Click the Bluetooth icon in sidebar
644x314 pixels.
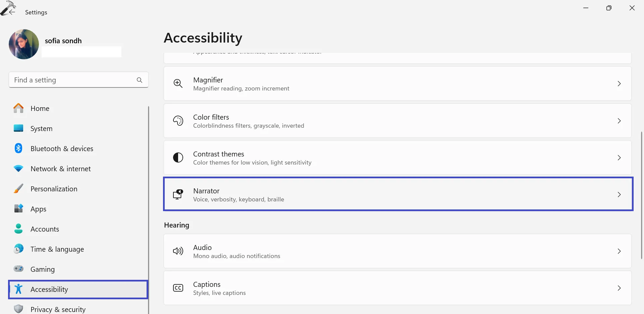18,148
